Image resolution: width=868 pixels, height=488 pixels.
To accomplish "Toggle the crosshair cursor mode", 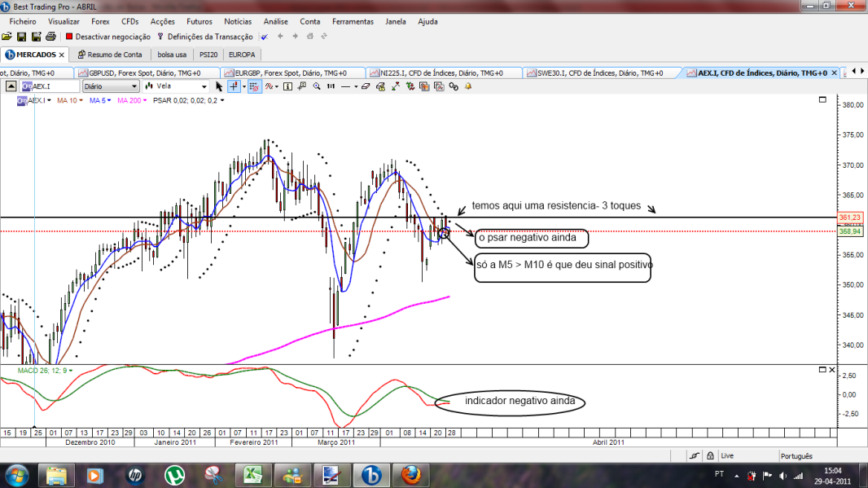I will coord(234,86).
